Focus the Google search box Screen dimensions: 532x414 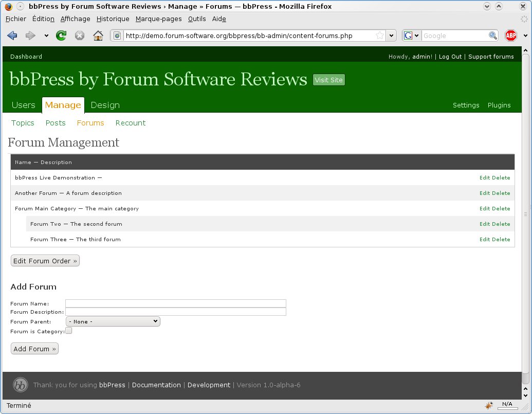[455, 35]
